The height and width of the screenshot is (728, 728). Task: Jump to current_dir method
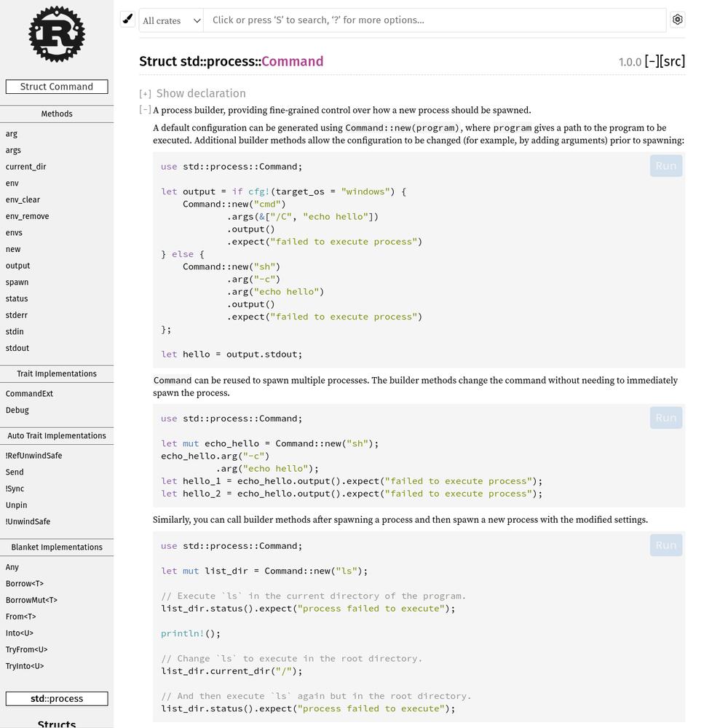pos(26,167)
